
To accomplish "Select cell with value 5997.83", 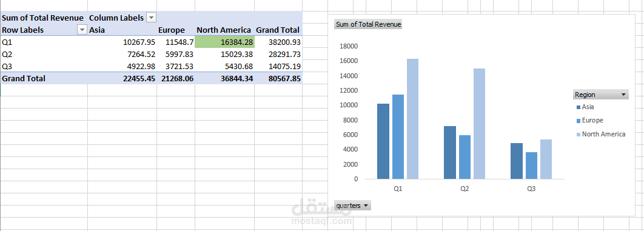I will 176,54.
